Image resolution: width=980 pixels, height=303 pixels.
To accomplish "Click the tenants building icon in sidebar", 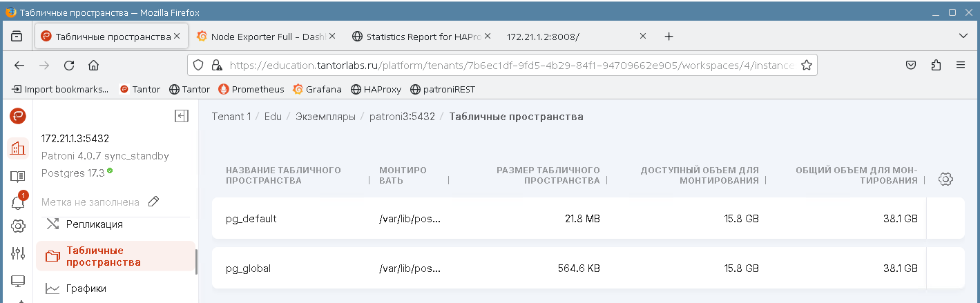I will coord(18,148).
